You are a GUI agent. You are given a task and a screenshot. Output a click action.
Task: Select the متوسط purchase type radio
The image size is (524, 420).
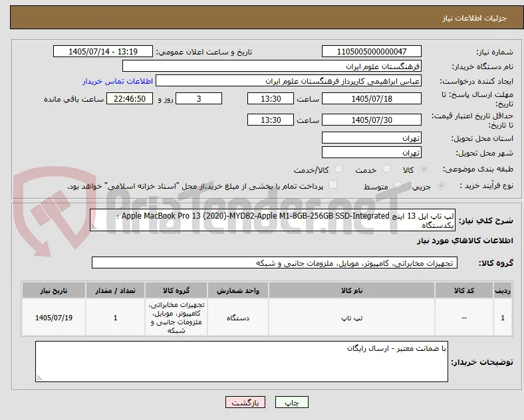(398, 185)
